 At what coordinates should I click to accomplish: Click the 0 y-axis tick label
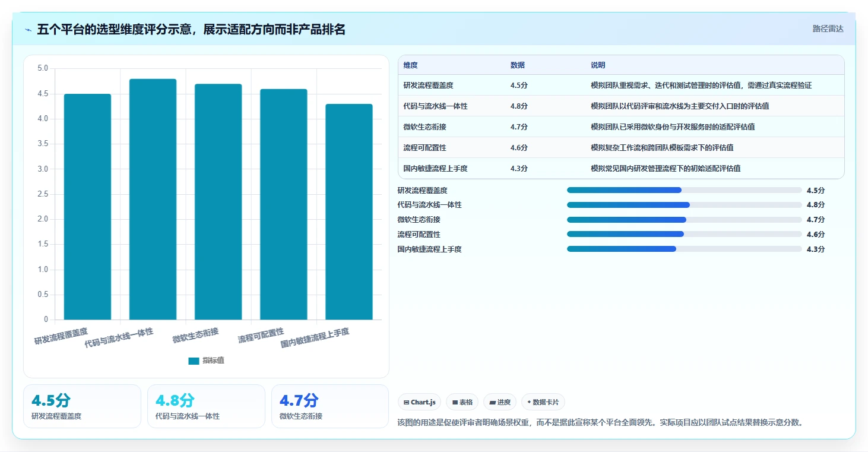46,320
